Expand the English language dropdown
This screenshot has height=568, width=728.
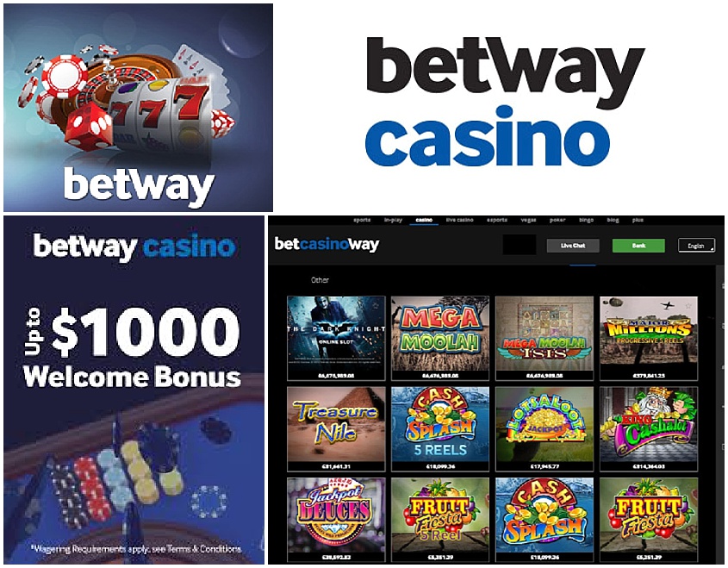pos(696,246)
